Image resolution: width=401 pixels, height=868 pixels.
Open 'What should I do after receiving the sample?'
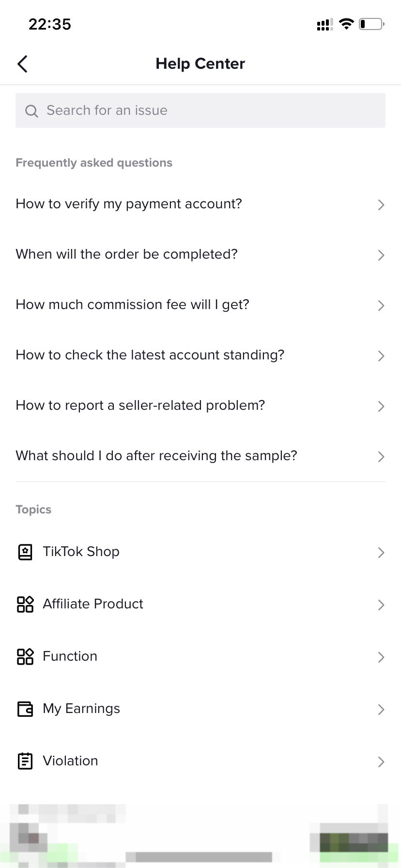click(156, 456)
